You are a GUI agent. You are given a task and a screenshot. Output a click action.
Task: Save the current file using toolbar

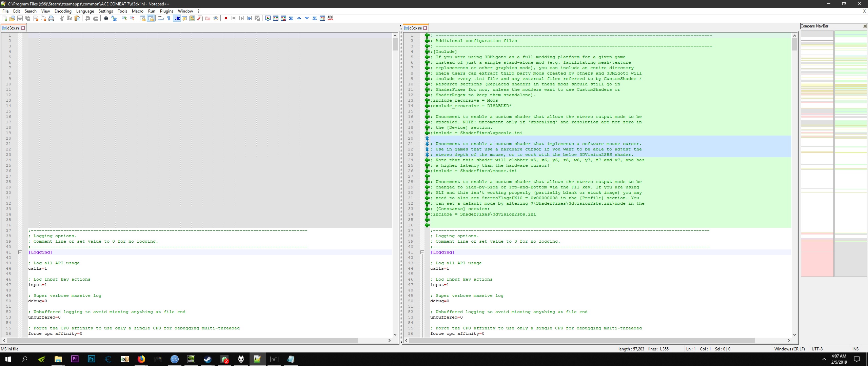pyautogui.click(x=20, y=18)
